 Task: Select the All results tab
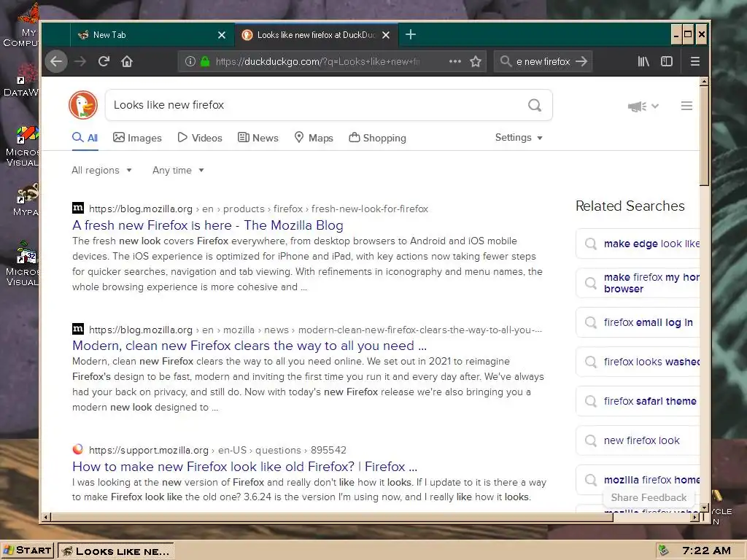tap(85, 138)
